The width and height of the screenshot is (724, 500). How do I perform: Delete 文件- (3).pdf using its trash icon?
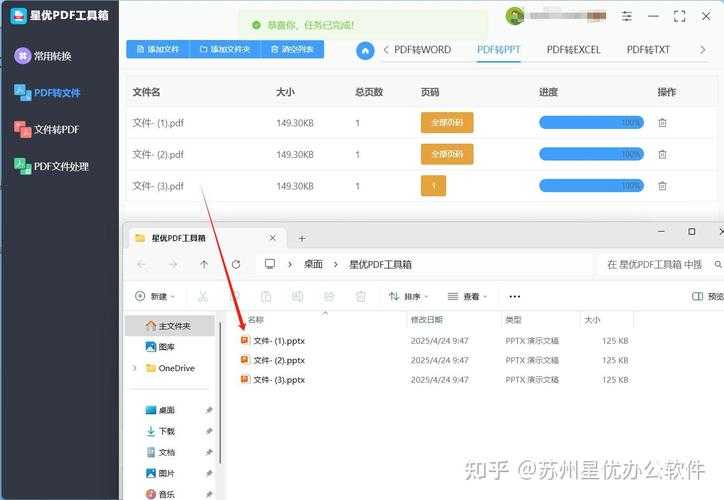(662, 186)
